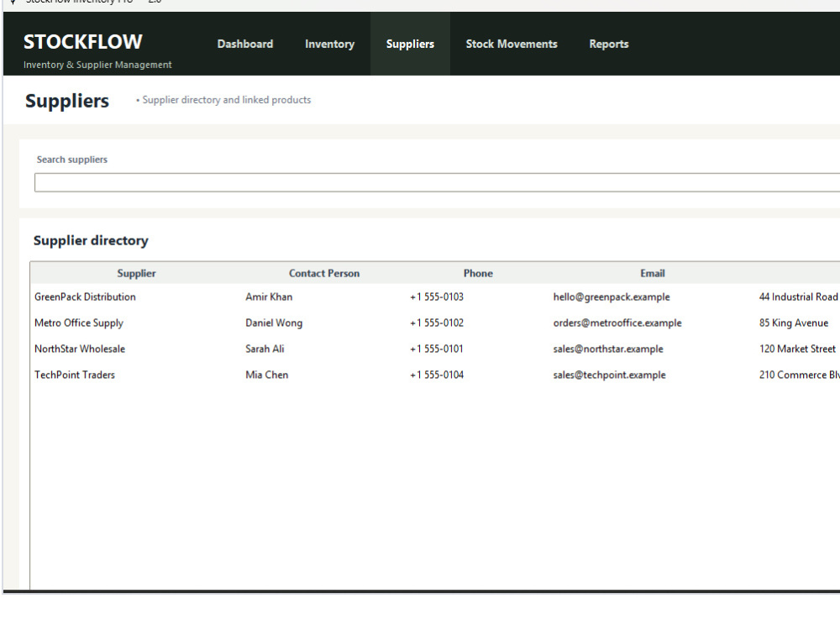
Task: Sort by the Supplier column header
Action: tap(136, 273)
